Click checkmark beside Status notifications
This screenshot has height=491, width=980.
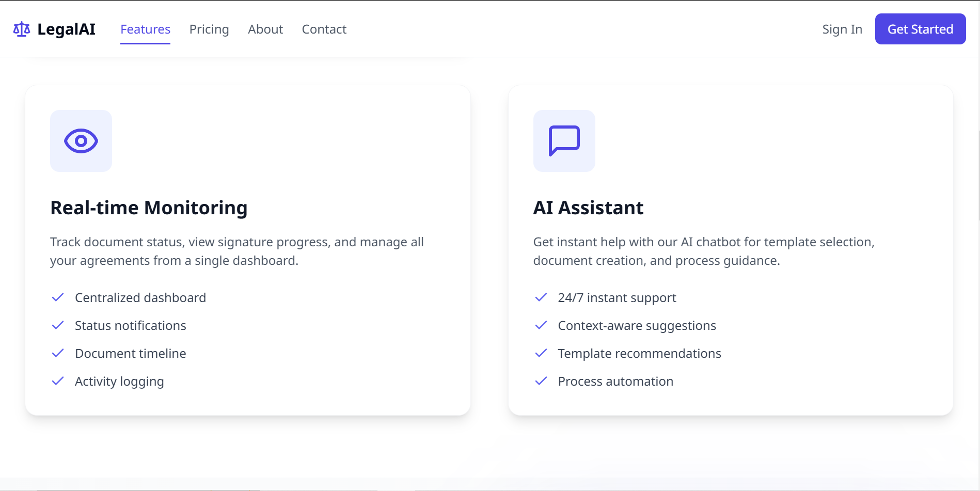coord(58,325)
